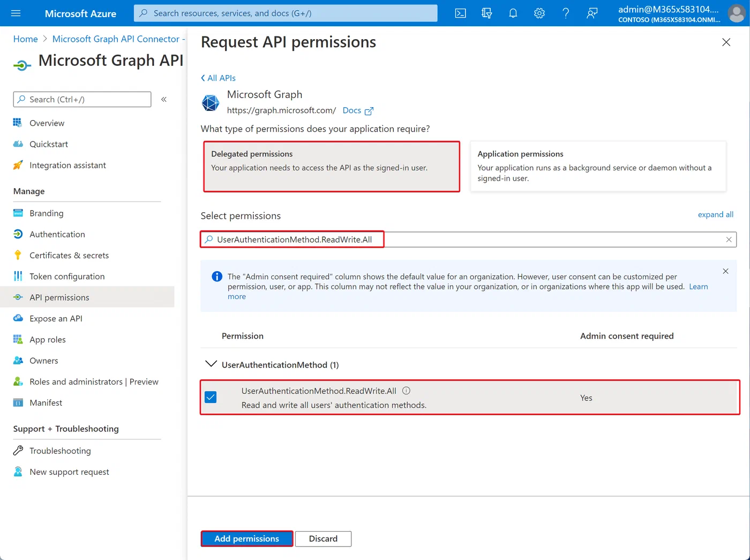Collapse the UserAuthenticationMethod group
The width and height of the screenshot is (750, 560).
[x=211, y=364]
